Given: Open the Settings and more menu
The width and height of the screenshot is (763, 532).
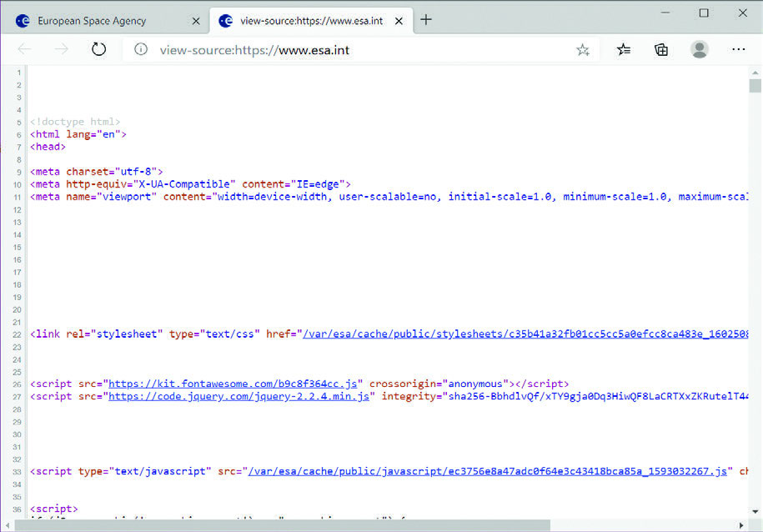Looking at the screenshot, I should 738,49.
